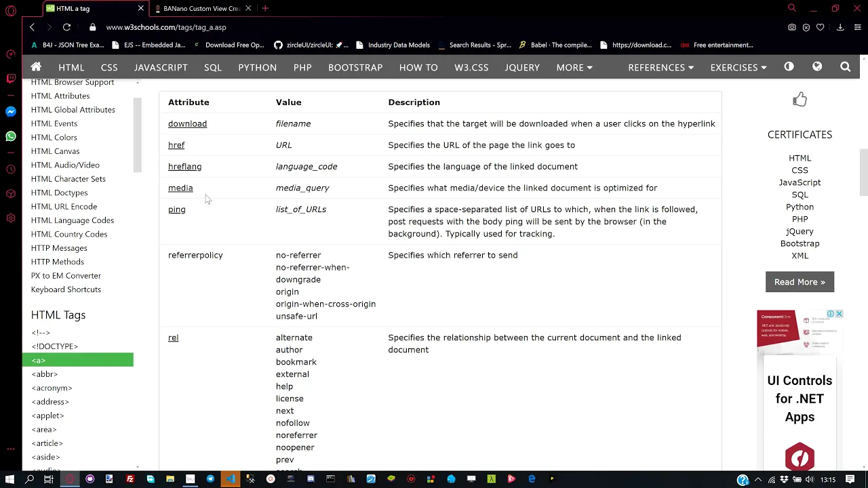The width and height of the screenshot is (868, 488).
Task: Open sidebar settings gear icon
Action: pyautogui.click(x=10, y=218)
